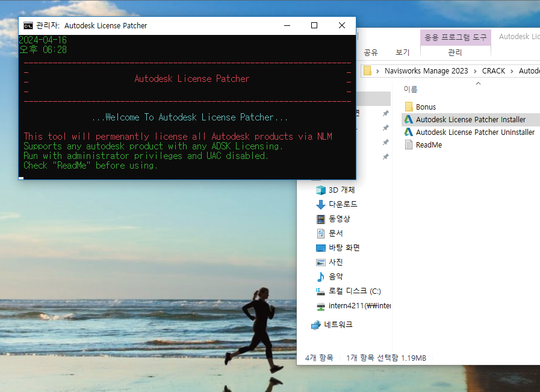The image size is (540, 392).
Task: Select Autodesk License Patcher Uninstaller file name
Action: [x=475, y=132]
